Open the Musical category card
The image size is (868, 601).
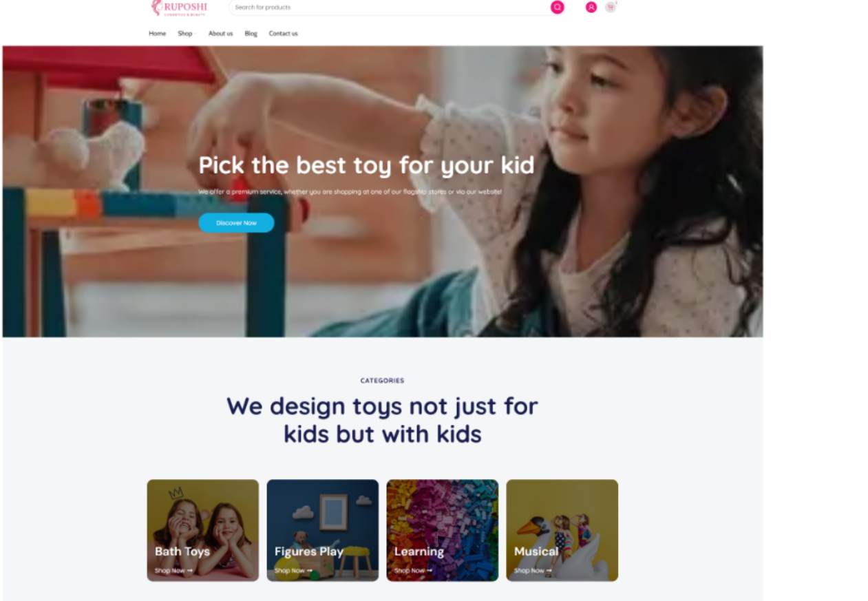pyautogui.click(x=562, y=530)
